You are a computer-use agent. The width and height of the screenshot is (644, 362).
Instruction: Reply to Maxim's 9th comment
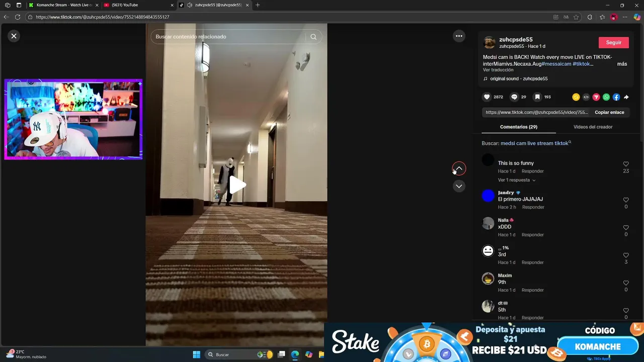pos(532,290)
